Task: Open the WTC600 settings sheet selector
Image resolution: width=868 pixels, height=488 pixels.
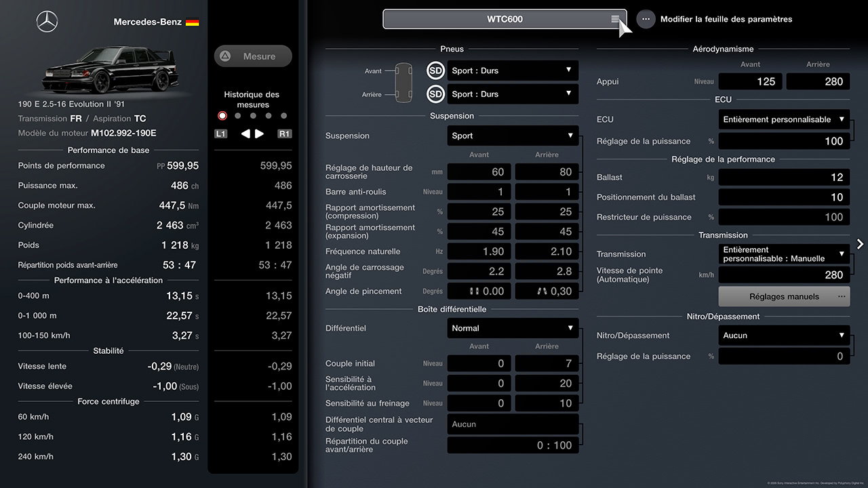Action: point(505,19)
